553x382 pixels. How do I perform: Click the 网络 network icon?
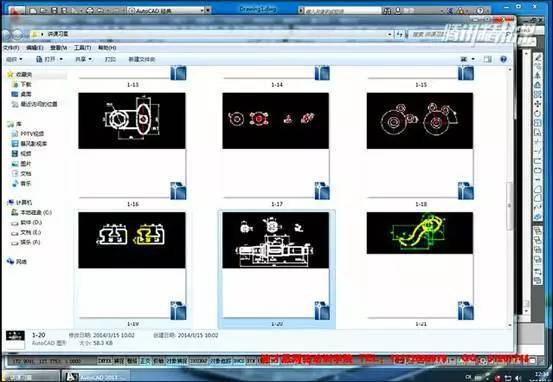(10, 261)
